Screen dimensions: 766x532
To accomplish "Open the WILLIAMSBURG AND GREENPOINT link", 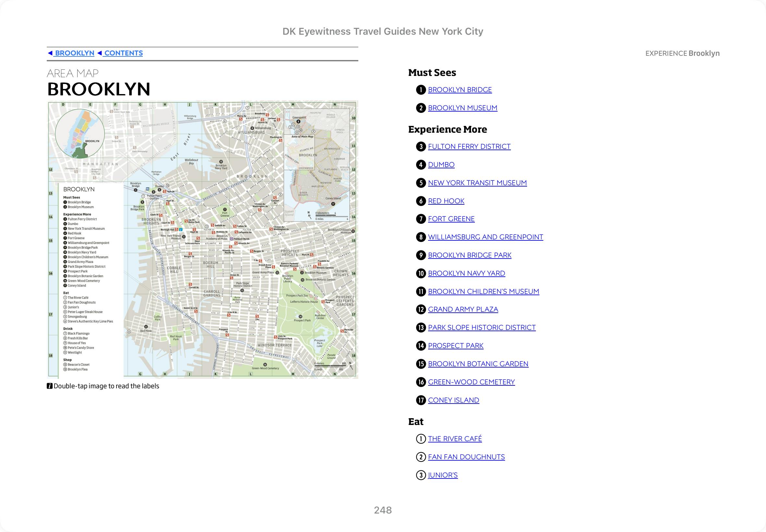I will (485, 237).
